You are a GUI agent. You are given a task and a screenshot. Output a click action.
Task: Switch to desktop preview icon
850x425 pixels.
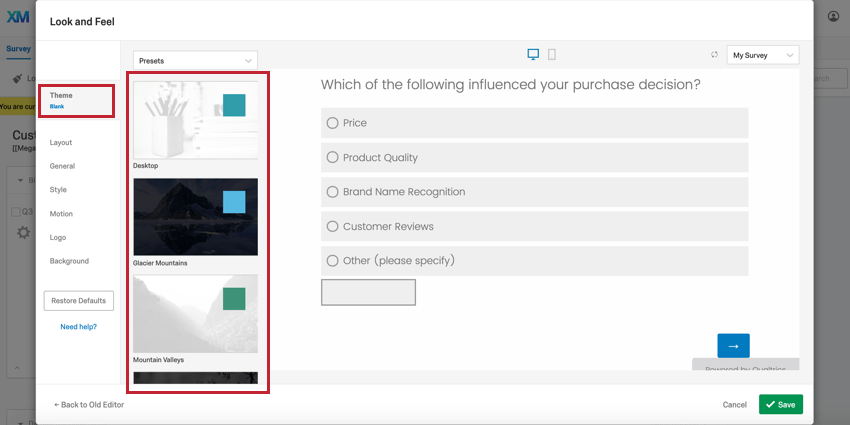tap(533, 54)
